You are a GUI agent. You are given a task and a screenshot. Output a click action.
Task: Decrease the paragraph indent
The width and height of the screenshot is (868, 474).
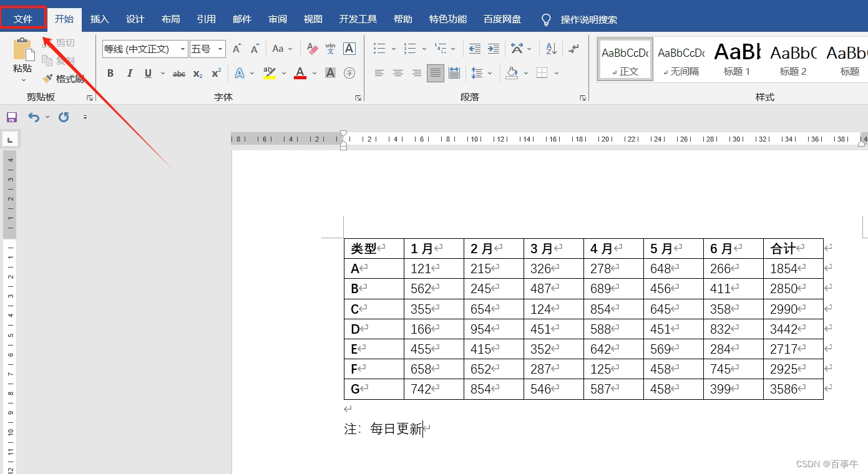click(475, 49)
